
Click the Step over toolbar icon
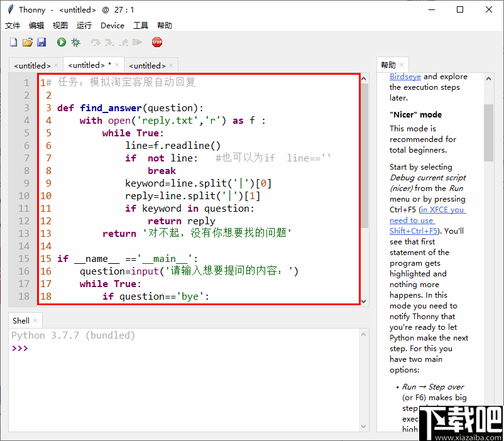click(x=96, y=42)
